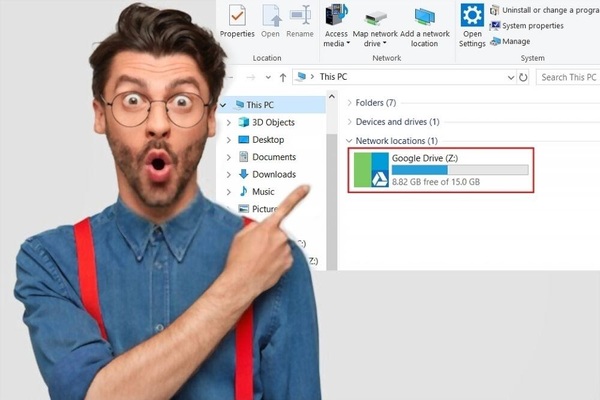600x400 pixels.
Task: Expand the Documents tree node
Action: 228,157
